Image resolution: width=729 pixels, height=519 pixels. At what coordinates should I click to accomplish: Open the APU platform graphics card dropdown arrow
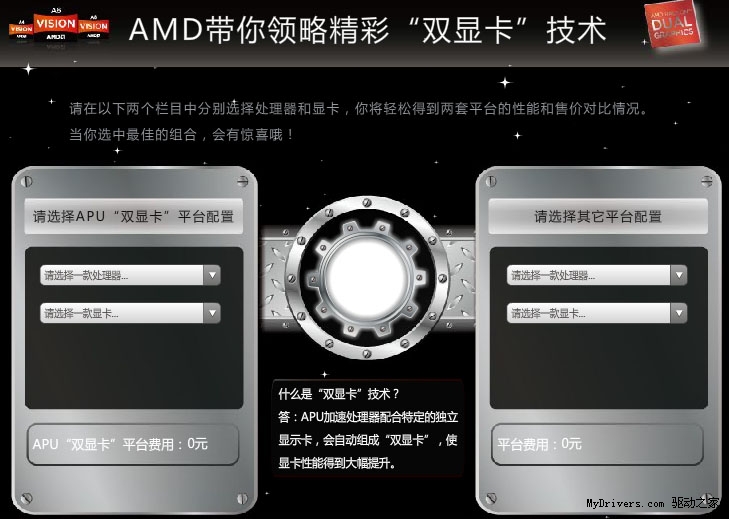coord(212,313)
